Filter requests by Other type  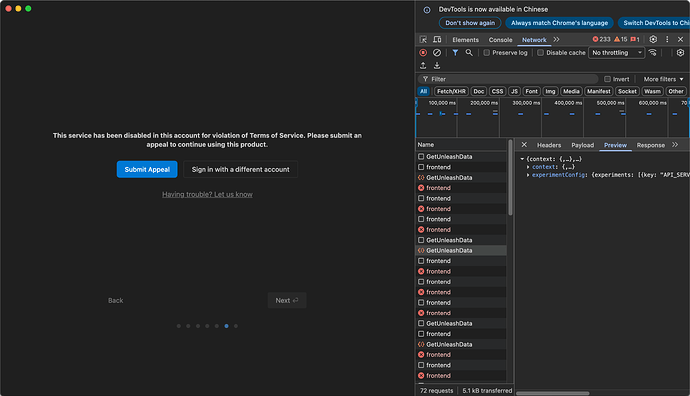pyautogui.click(x=676, y=91)
